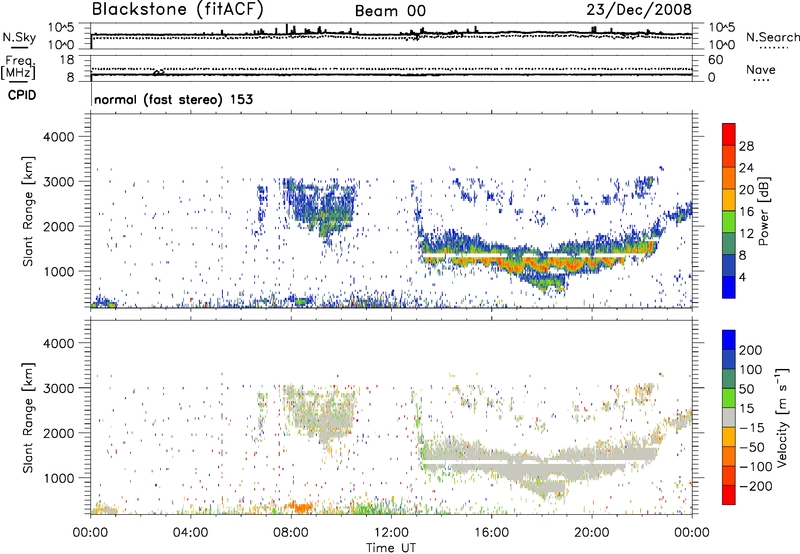Click the "Time UT" axis title
Screen dimensions: 800x554
pos(391,547)
